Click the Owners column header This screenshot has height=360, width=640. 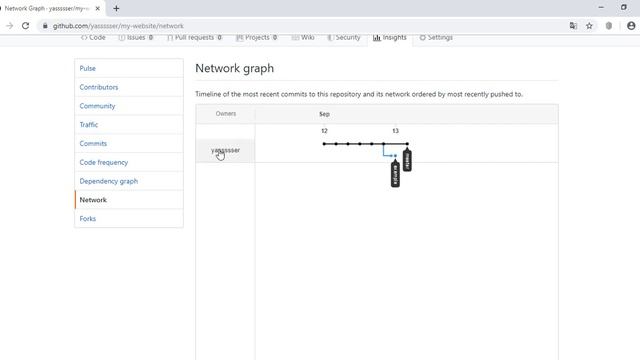click(x=226, y=113)
